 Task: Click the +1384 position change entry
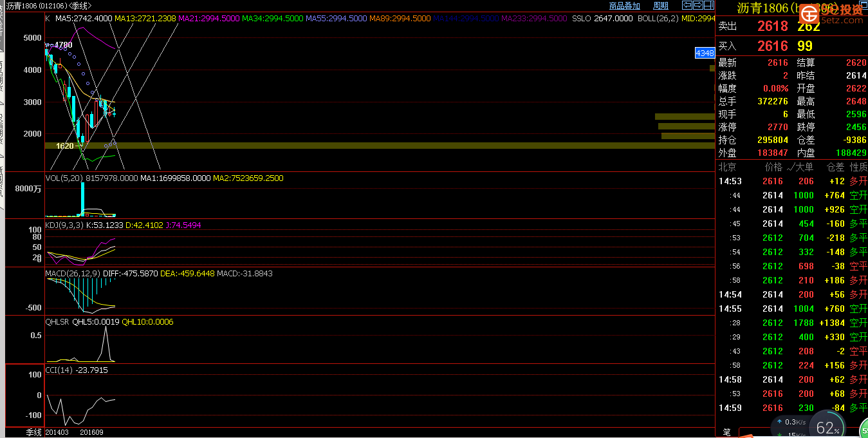pos(832,323)
